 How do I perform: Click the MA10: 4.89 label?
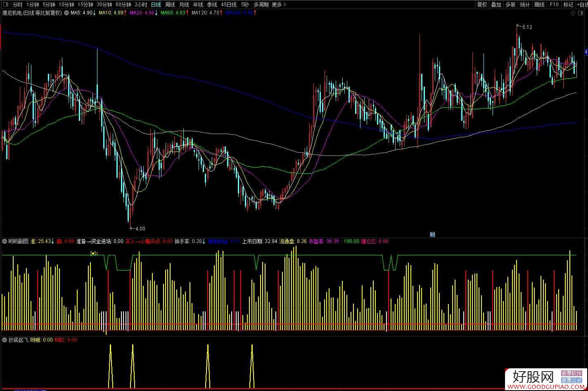[x=113, y=13]
